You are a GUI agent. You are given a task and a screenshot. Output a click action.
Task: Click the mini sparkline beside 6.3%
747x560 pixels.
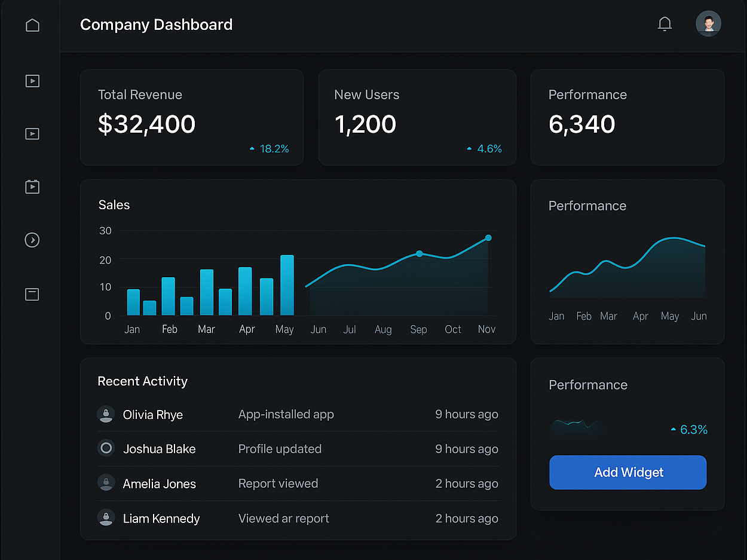[x=577, y=426]
